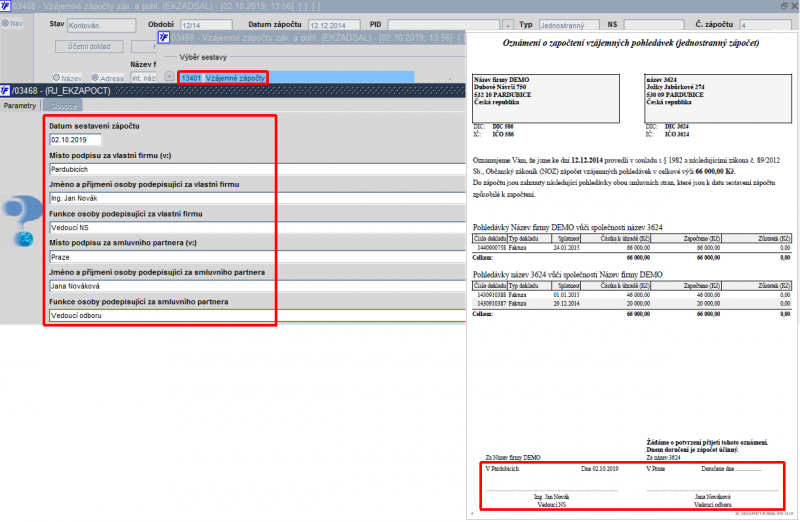The width and height of the screenshot is (800, 522).
Task: Close the main EKZADSAL window
Action: [794, 6]
